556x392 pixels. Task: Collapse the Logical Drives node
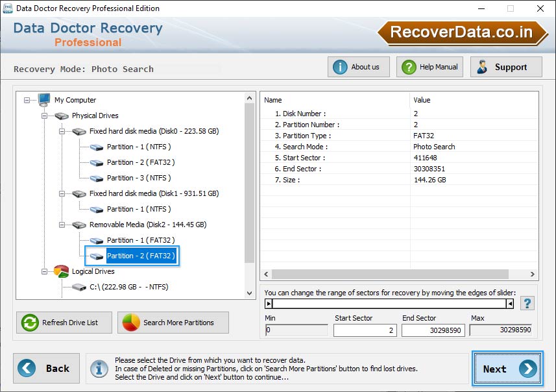pyautogui.click(x=44, y=272)
